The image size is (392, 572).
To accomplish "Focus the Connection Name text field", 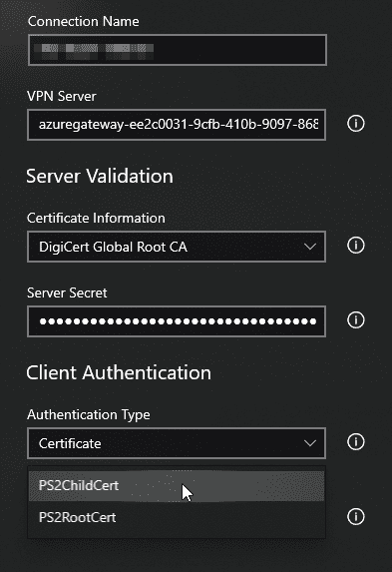I will click(178, 50).
